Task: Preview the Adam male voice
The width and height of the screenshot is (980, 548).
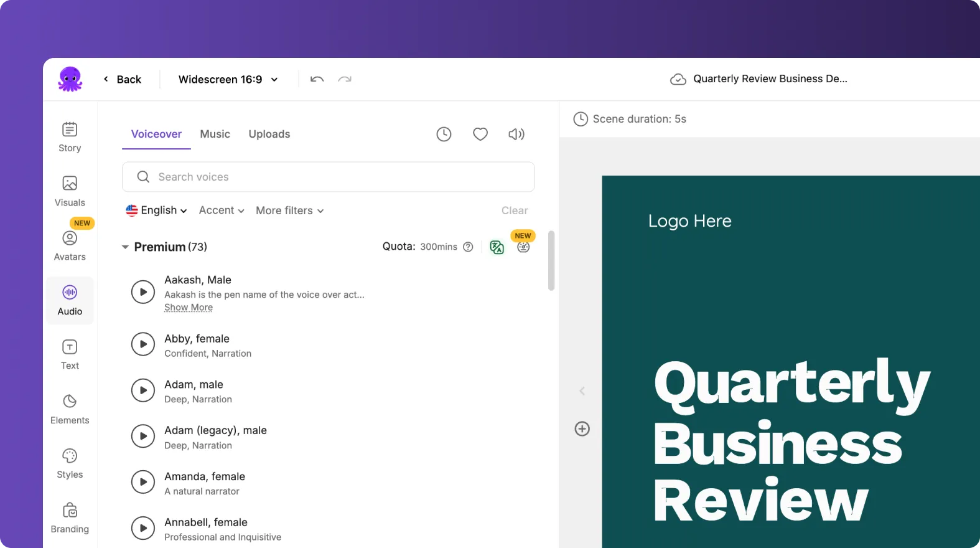Action: [x=143, y=390]
